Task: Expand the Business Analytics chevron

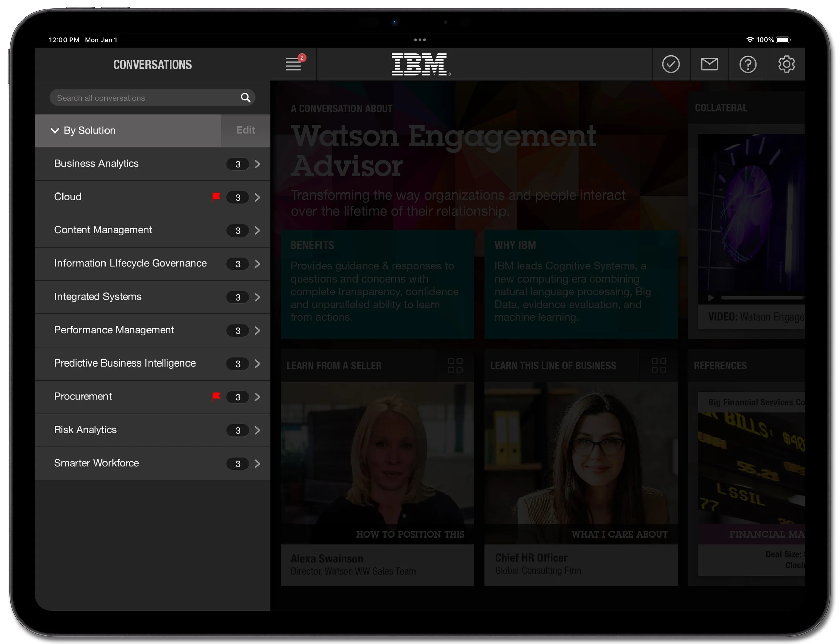Action: pos(257,164)
